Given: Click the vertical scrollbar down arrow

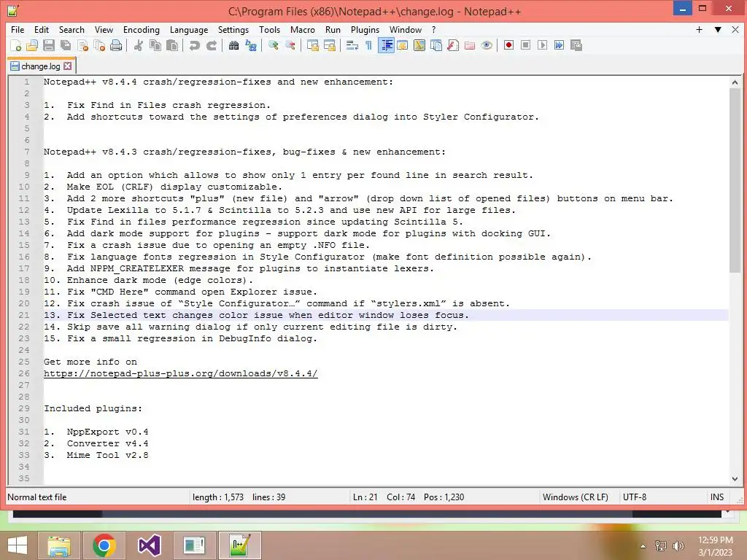Looking at the screenshot, I should coord(735,479).
